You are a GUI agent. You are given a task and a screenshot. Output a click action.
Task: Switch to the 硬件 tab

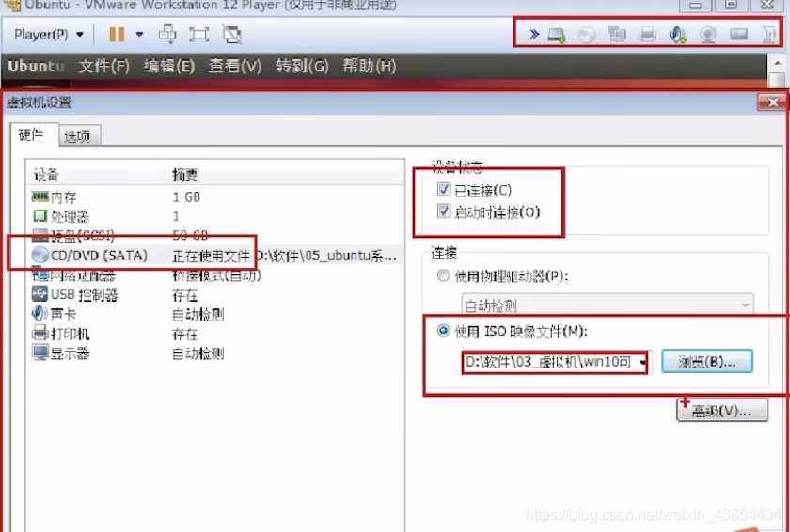tap(33, 134)
